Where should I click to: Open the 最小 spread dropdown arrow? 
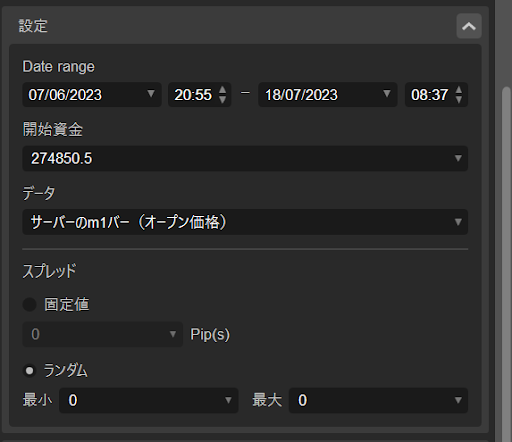coord(228,400)
